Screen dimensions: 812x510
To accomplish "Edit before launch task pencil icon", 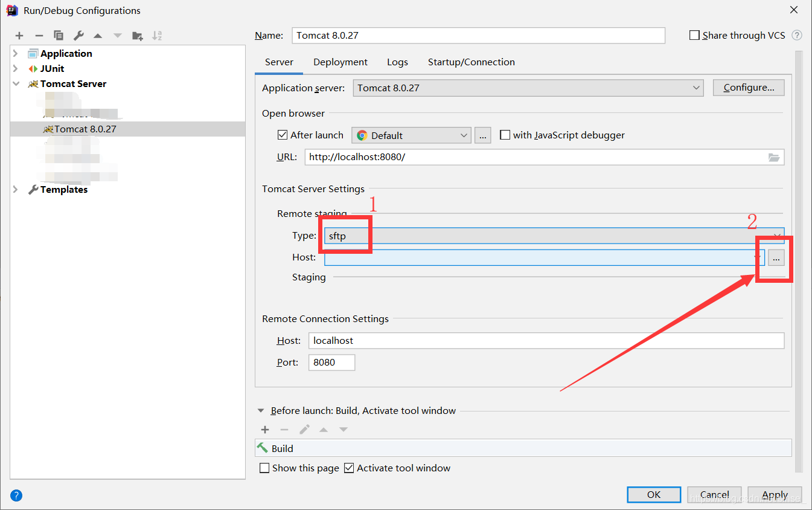I will tap(304, 430).
